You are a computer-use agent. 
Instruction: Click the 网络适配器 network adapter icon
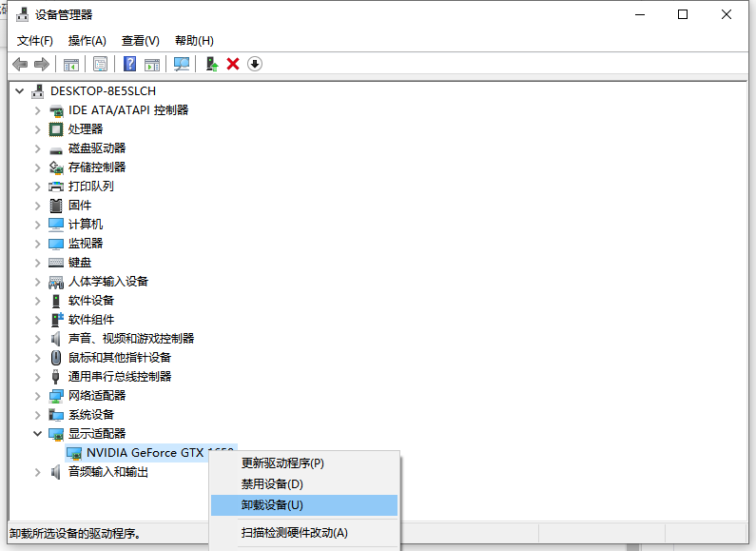pos(56,396)
